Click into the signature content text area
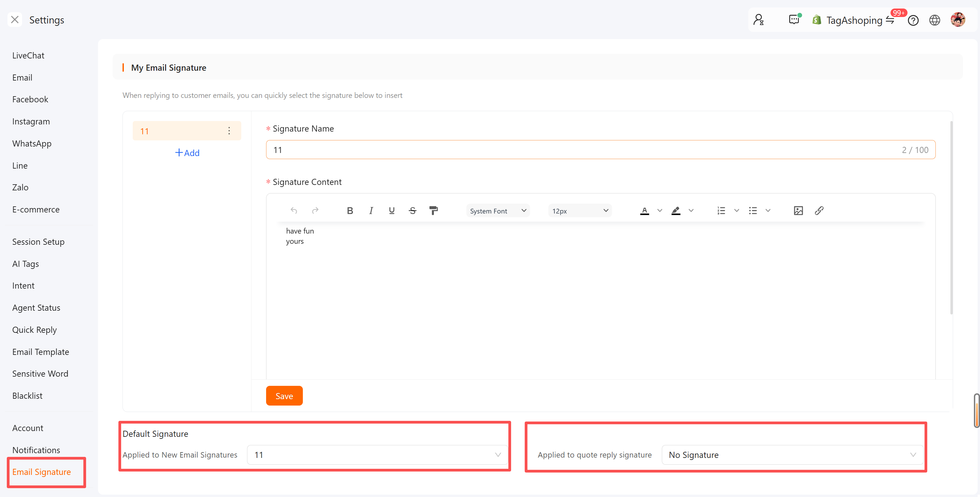 (x=600, y=300)
